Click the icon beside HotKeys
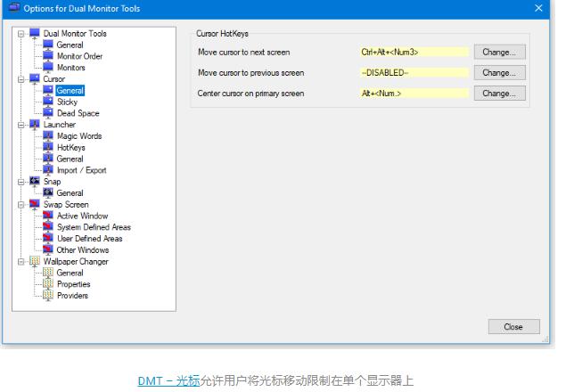 [x=48, y=147]
